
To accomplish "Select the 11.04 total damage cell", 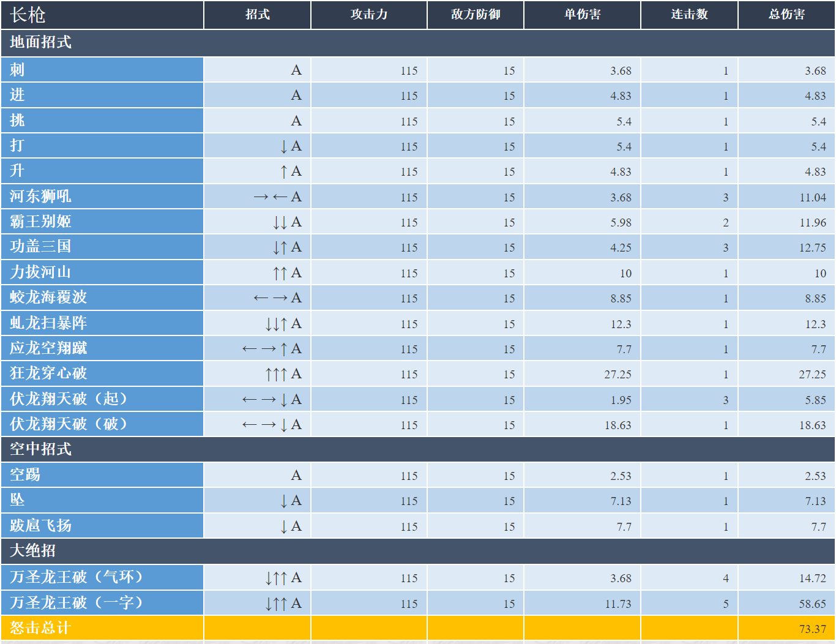I will pyautogui.click(x=786, y=197).
